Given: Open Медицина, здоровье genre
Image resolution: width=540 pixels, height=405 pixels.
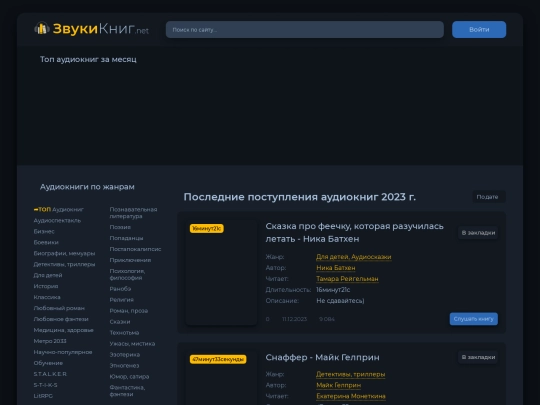Looking at the screenshot, I should (64, 330).
